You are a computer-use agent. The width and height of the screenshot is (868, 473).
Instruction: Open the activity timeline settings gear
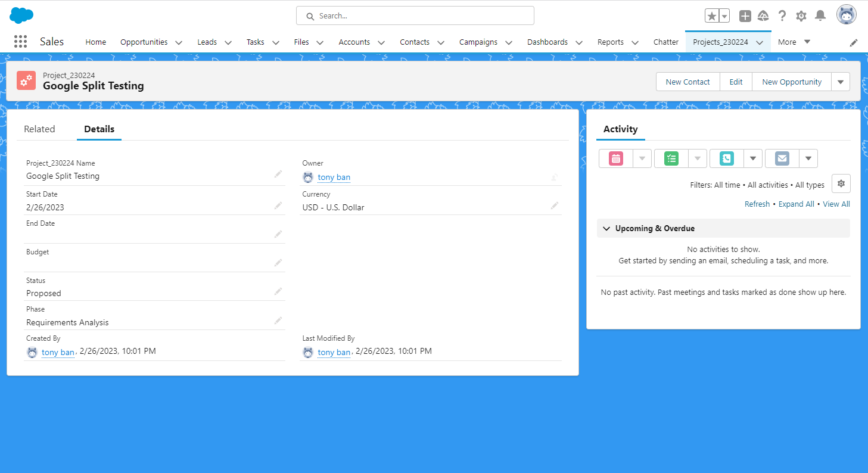coord(841,183)
